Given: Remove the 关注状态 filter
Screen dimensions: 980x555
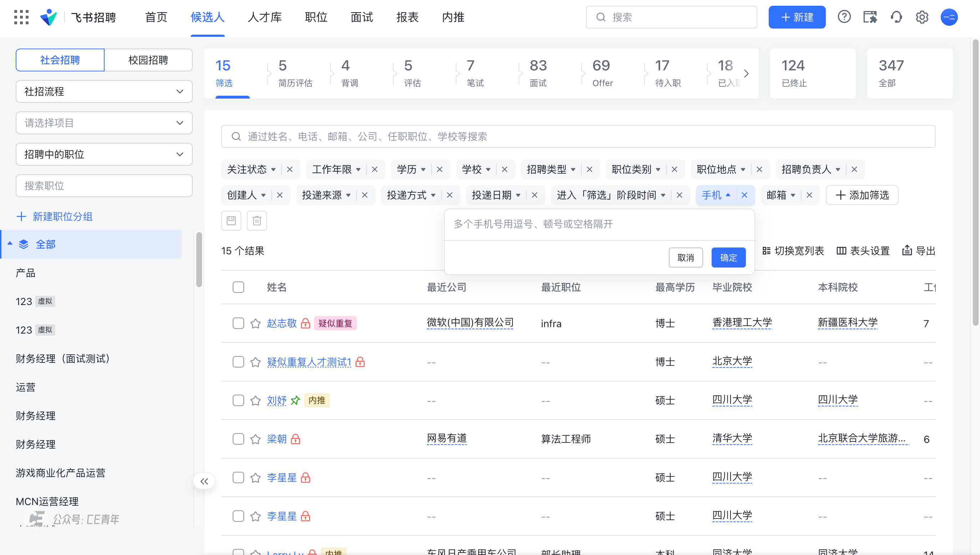Looking at the screenshot, I should [x=290, y=169].
